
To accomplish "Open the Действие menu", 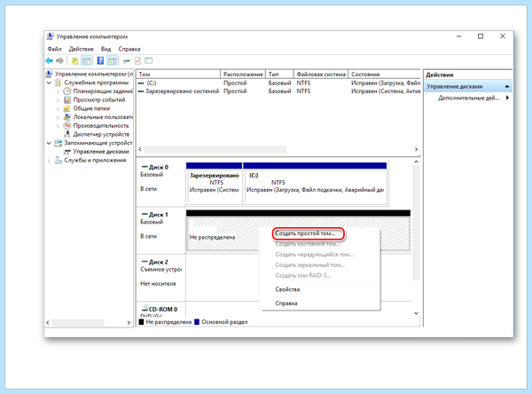I will 81,49.
